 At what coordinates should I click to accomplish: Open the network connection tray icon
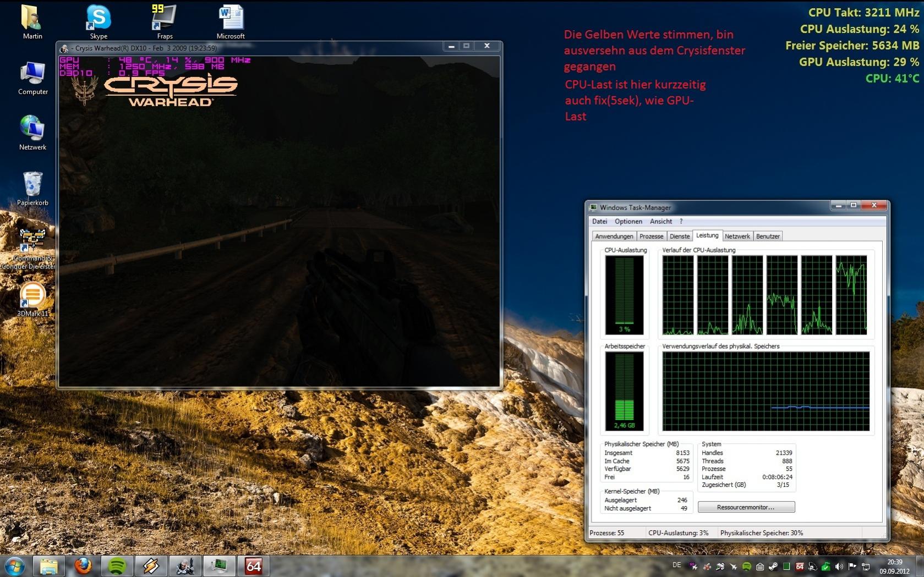[866, 566]
